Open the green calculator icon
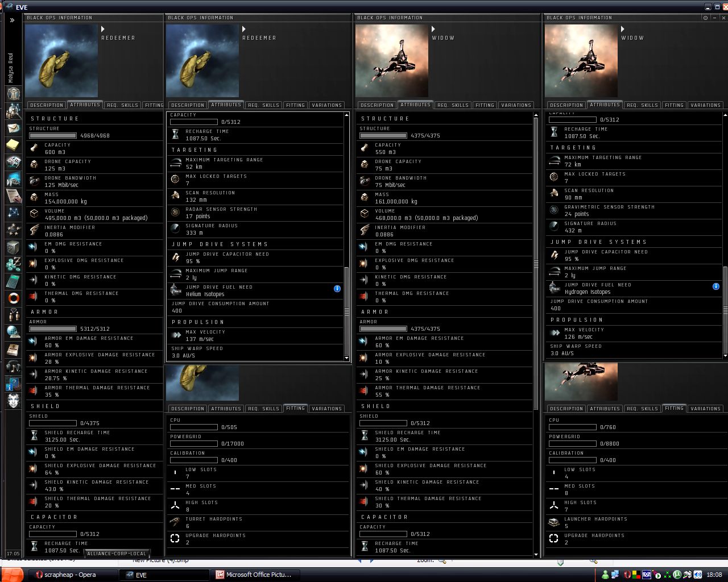The height and width of the screenshot is (582, 728). tap(14, 281)
